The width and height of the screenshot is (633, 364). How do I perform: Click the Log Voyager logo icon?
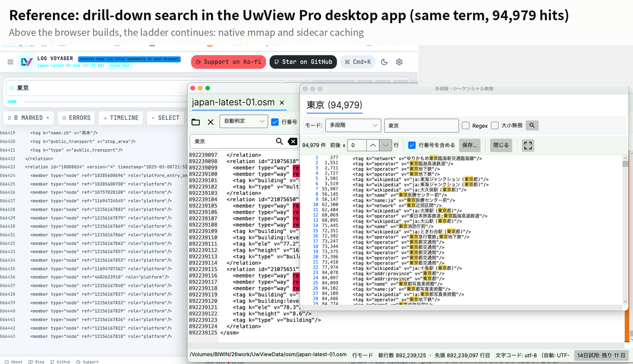[x=27, y=62]
